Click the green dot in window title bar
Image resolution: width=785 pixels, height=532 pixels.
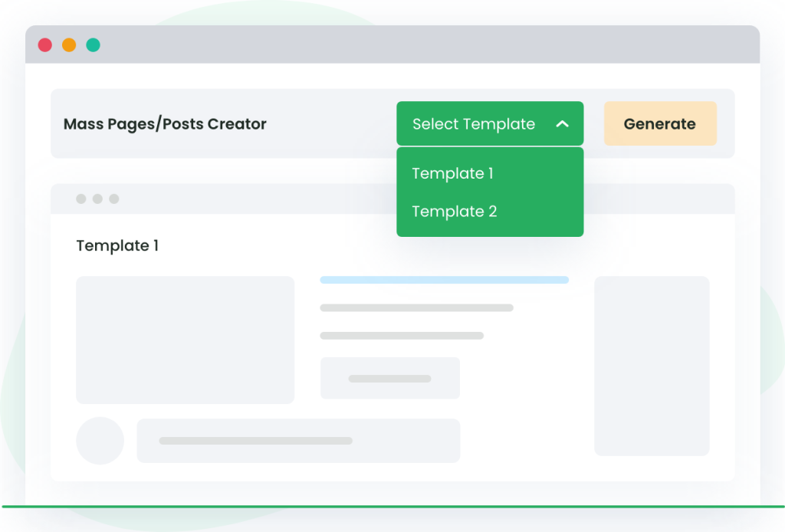click(x=93, y=45)
